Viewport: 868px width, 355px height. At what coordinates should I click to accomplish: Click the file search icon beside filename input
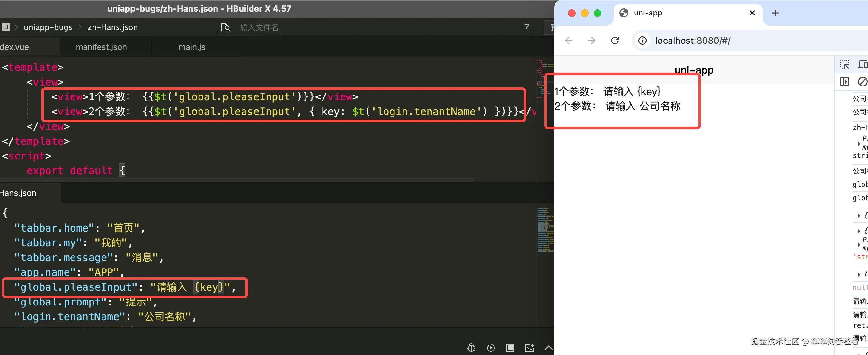coord(226,27)
